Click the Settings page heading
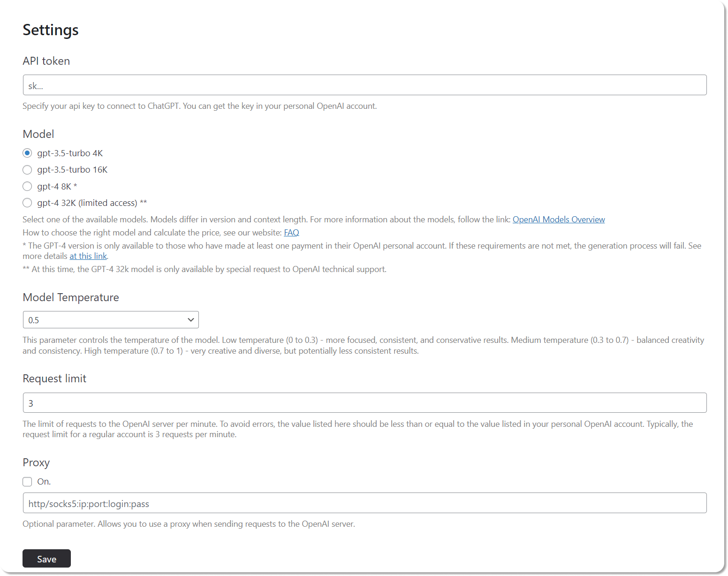This screenshot has height=576, width=728. point(51,30)
